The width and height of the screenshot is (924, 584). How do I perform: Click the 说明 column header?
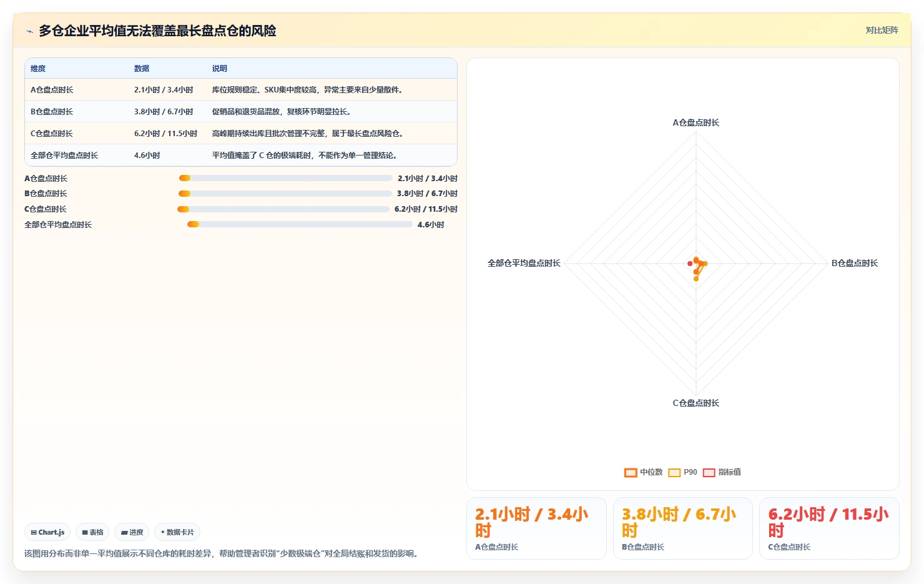click(220, 69)
